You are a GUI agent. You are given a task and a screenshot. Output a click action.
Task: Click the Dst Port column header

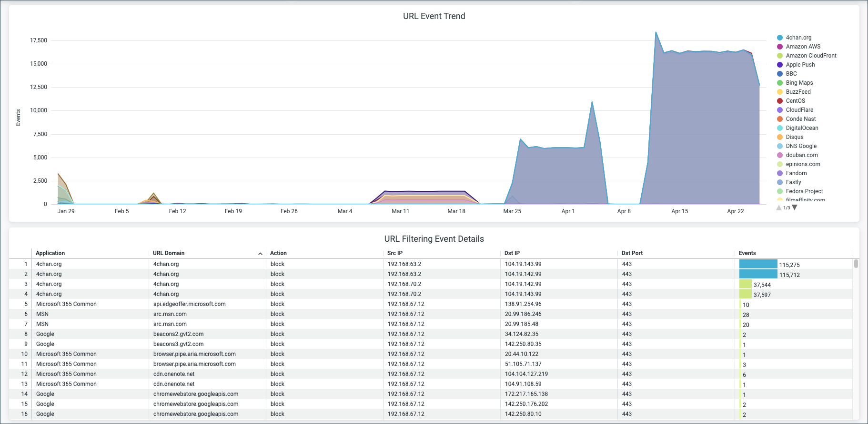tap(632, 253)
